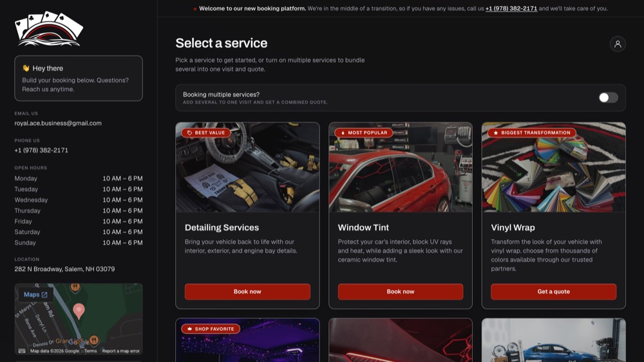
Task: Click the Window Tint card title
Action: point(363,227)
